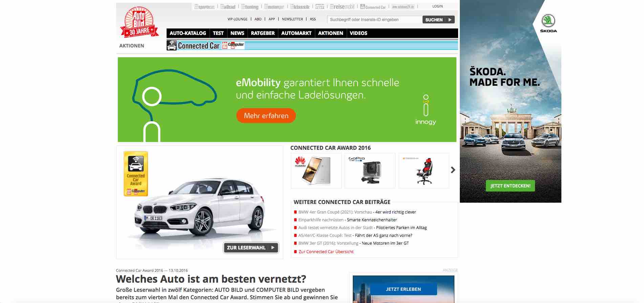Open the Zur Connected Car Übersicht link
Viewport: 644px width, 303px height.
coord(326,252)
